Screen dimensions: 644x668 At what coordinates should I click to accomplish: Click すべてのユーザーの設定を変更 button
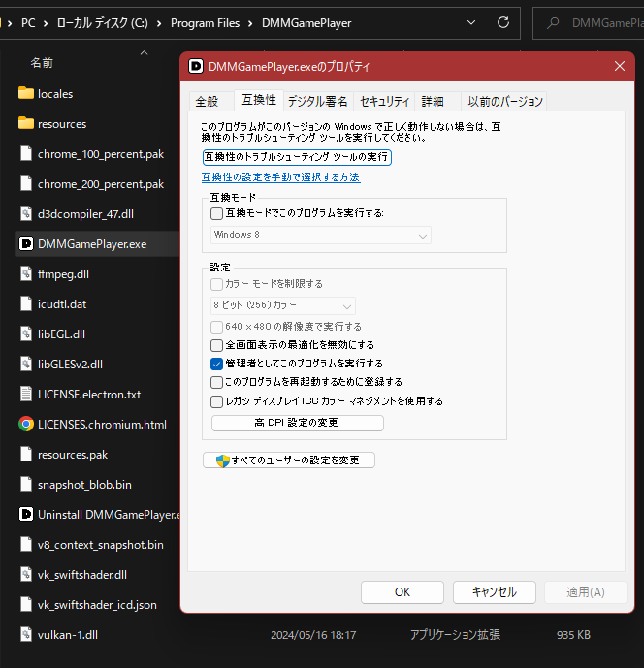click(289, 461)
